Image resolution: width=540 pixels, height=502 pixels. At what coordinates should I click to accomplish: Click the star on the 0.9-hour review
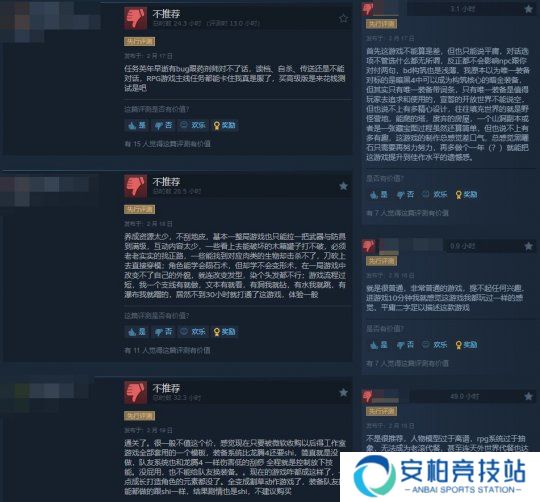tap(528, 246)
